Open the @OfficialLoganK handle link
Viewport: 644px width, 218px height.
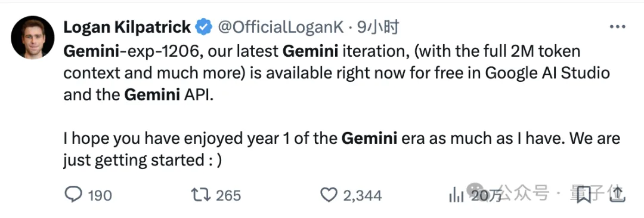[x=280, y=27]
